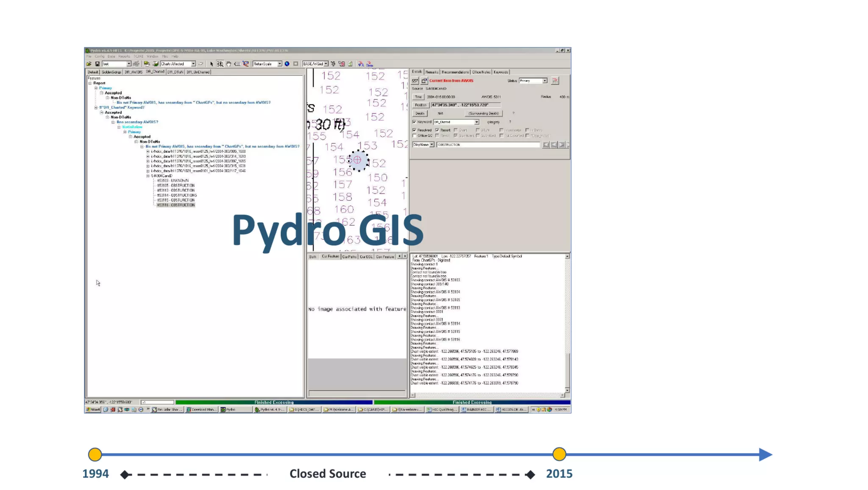This screenshot has height=490, width=868.
Task: Click the Surrounding Depth button
Action: (484, 114)
